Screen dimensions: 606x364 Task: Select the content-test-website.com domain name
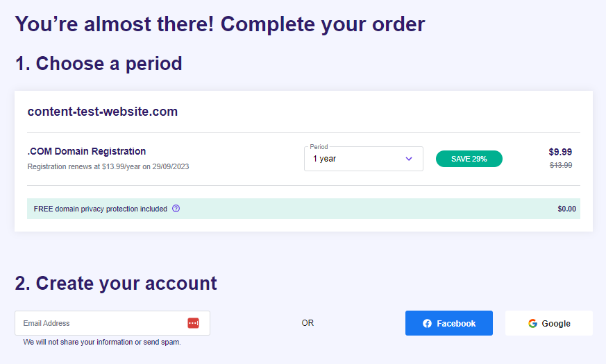tap(102, 112)
